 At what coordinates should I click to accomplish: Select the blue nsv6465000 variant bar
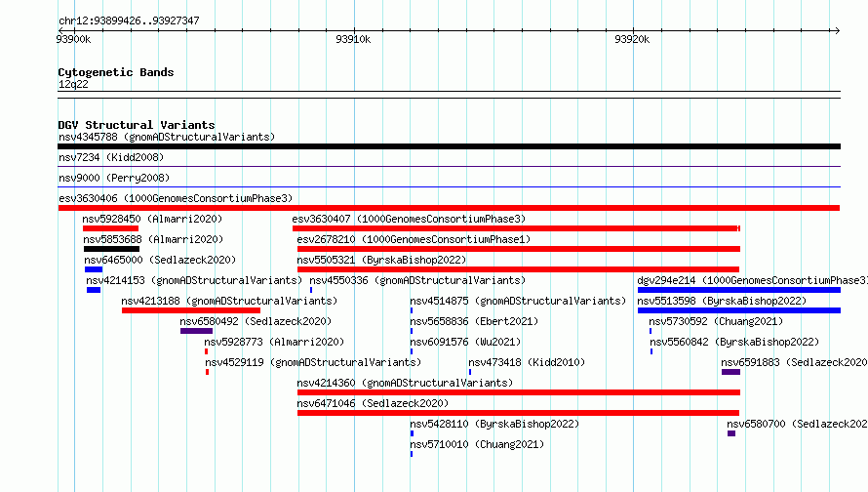94,269
